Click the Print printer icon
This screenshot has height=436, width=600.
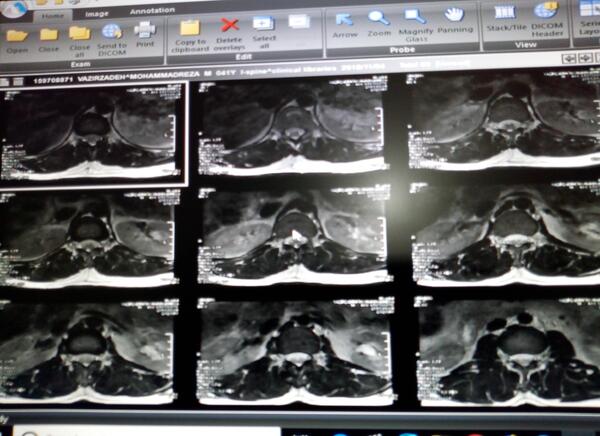point(145,30)
